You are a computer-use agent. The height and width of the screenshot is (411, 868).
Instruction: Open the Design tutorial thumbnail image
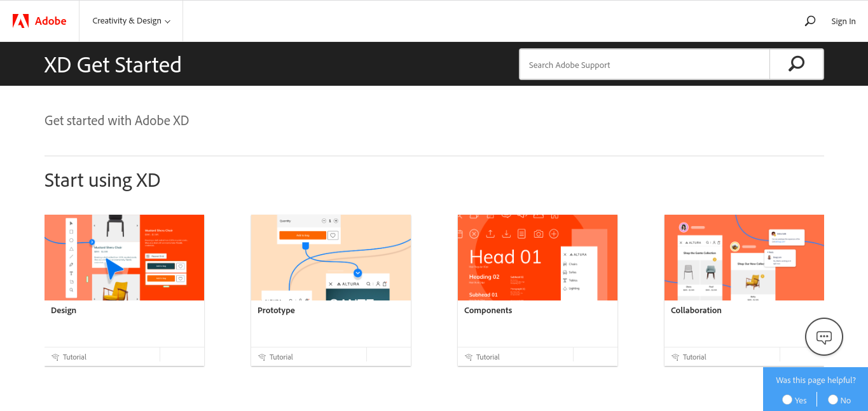[124, 257]
